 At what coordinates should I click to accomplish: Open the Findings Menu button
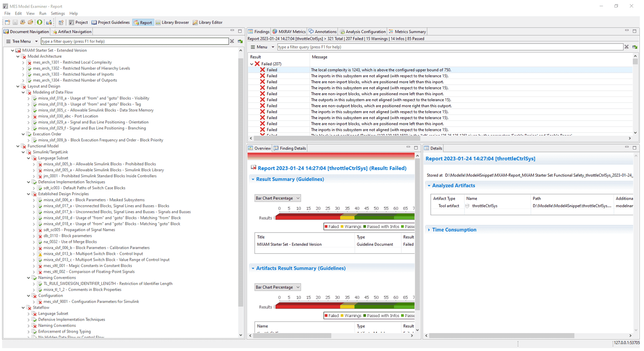click(262, 47)
